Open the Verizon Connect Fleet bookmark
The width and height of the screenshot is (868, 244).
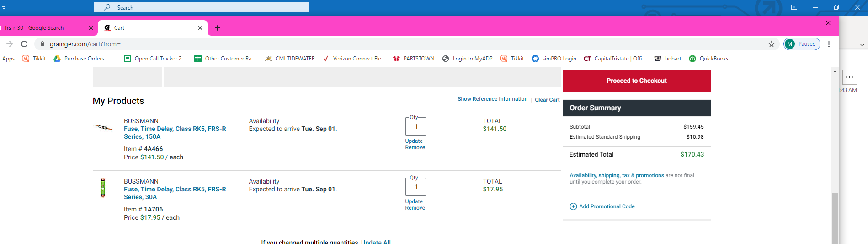point(354,59)
